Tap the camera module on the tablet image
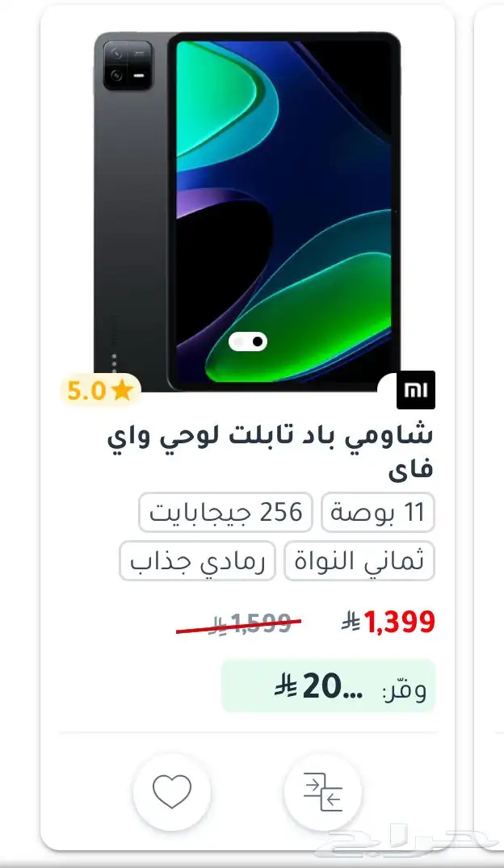 (x=128, y=65)
